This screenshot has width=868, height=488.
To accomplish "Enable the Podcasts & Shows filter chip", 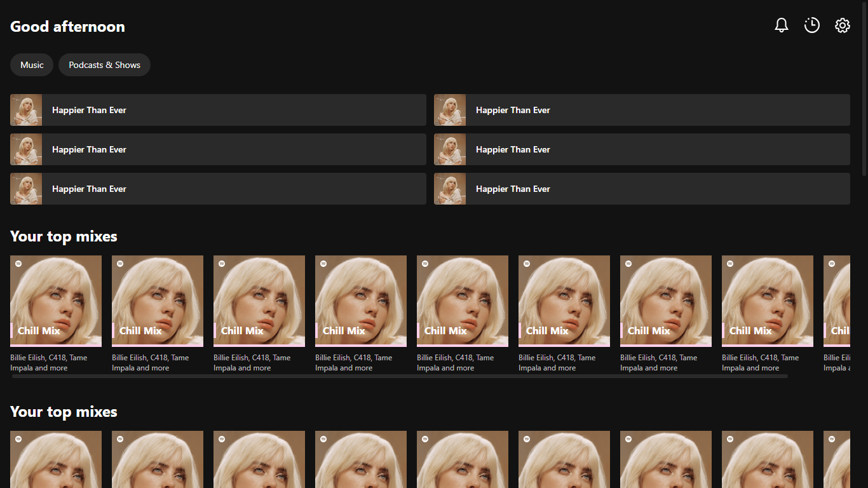I will 104,64.
